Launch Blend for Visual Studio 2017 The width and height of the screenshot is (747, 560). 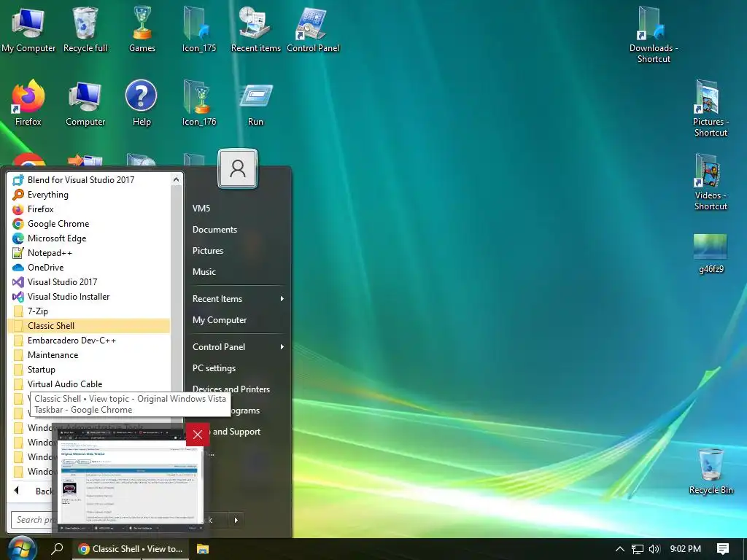tap(89, 179)
